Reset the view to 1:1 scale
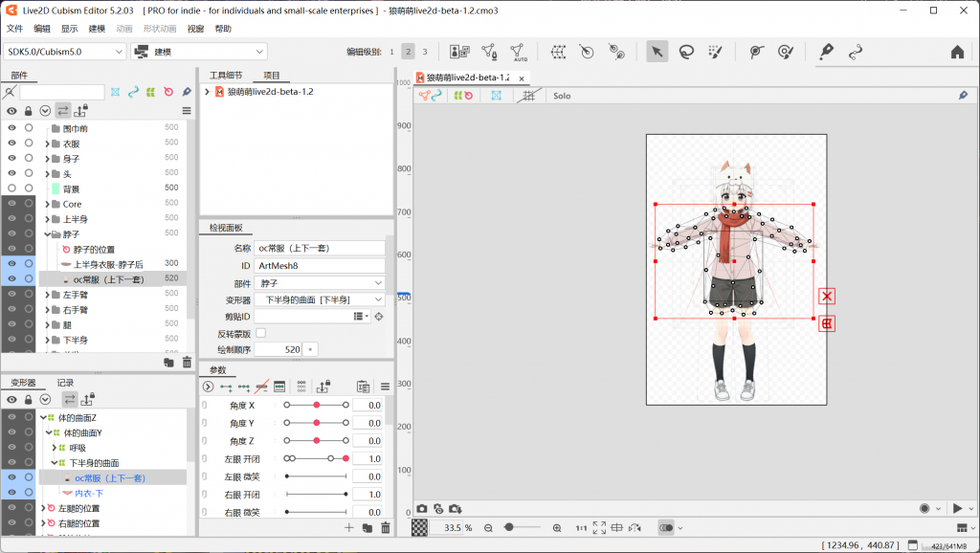980x553 pixels. tap(581, 528)
